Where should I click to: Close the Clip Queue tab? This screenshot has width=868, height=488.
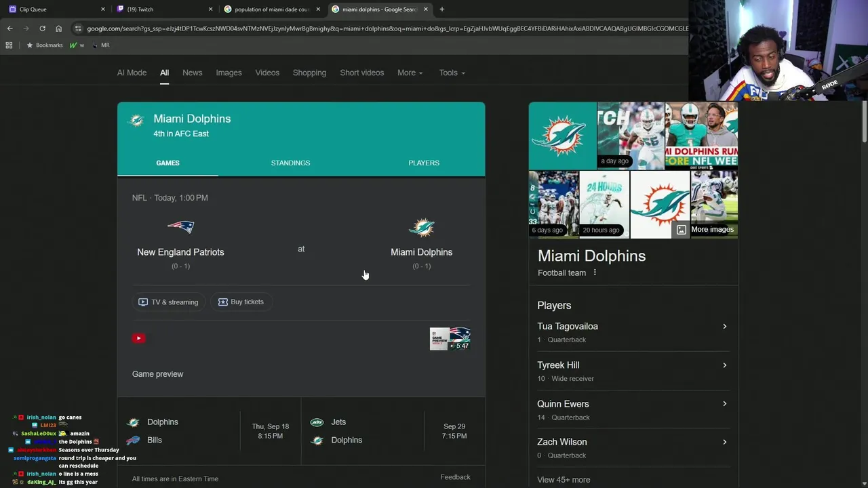coord(103,9)
